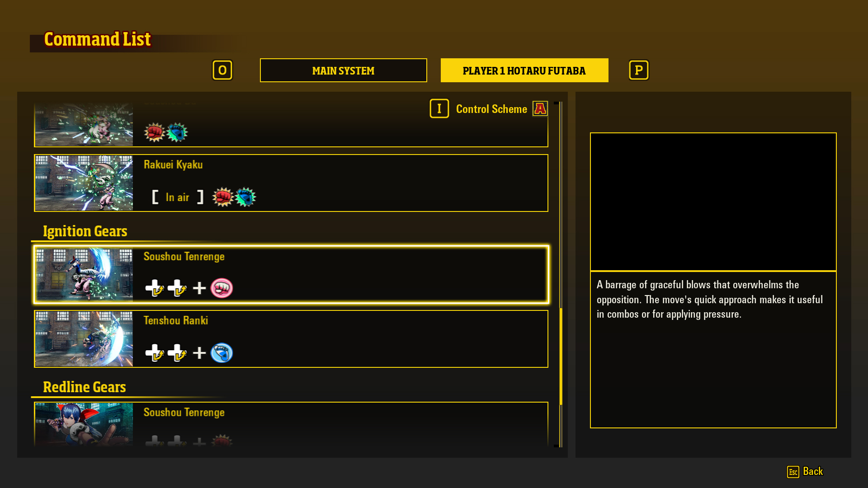Click the Tenshou Ranki move thumbnail
The height and width of the screenshot is (488, 868).
(x=84, y=339)
